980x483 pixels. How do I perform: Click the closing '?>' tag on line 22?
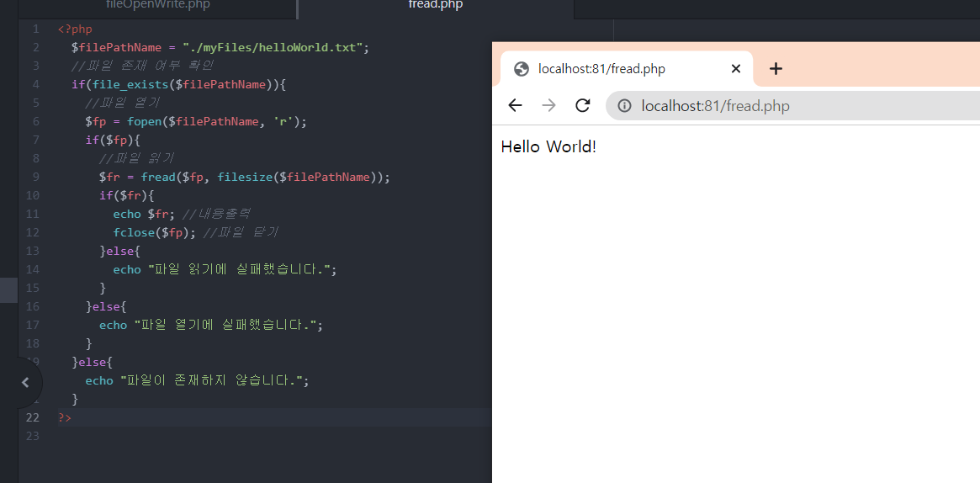[65, 417]
